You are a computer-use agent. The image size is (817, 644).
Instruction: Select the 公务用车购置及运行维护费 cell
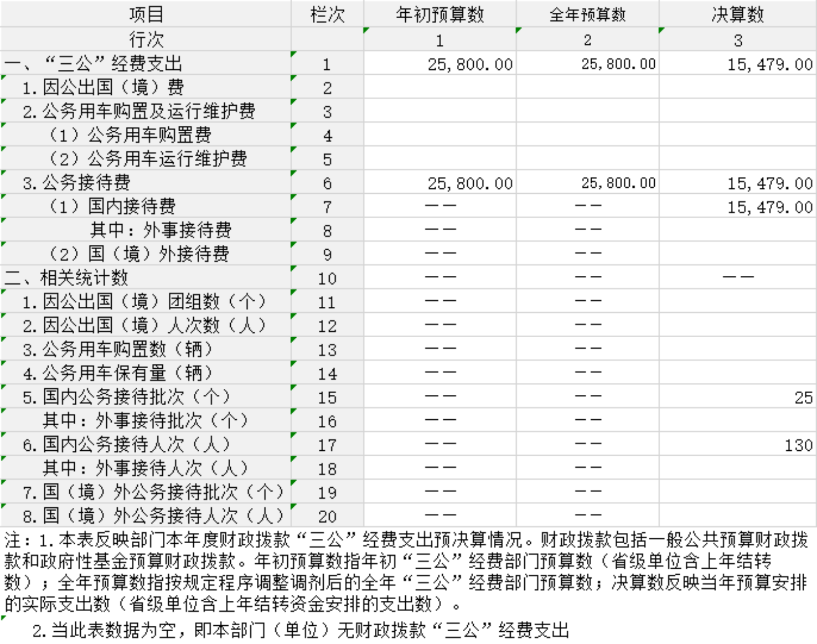pos(139,111)
